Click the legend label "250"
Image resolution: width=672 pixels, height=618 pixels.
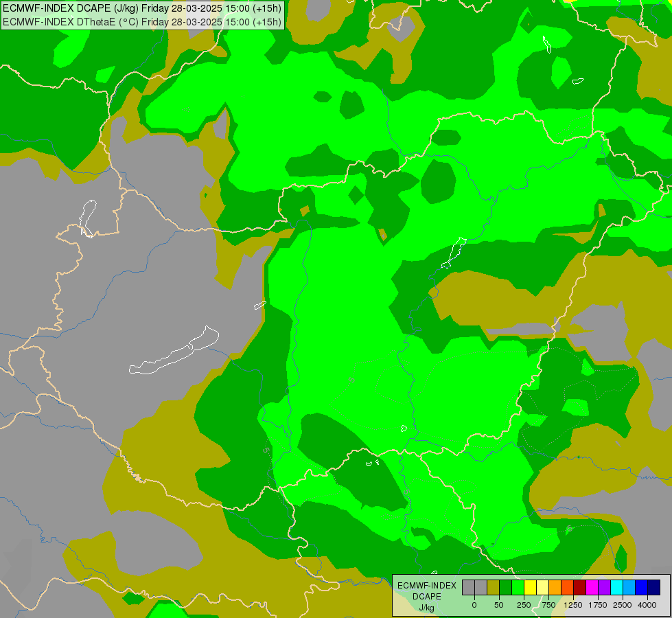[x=524, y=605]
